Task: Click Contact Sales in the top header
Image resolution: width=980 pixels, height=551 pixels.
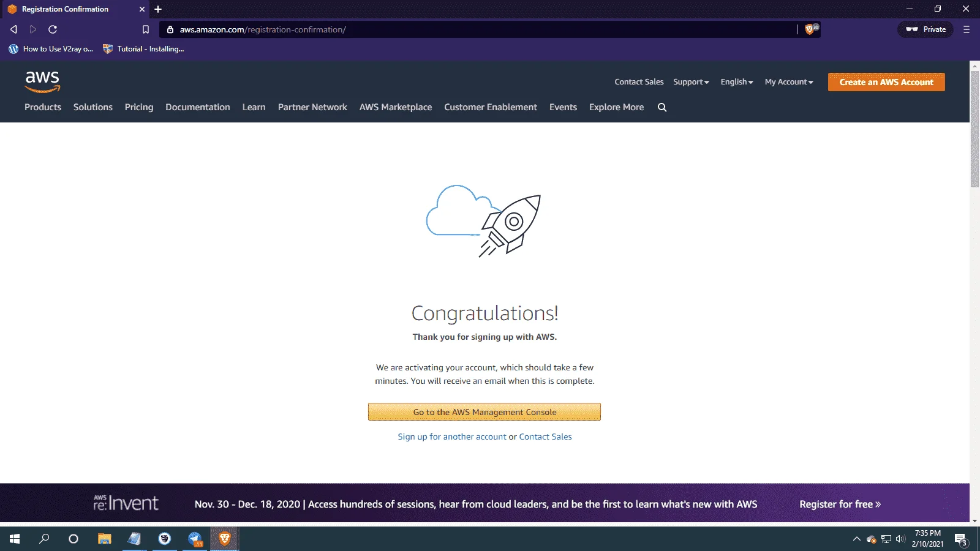Action: click(639, 82)
